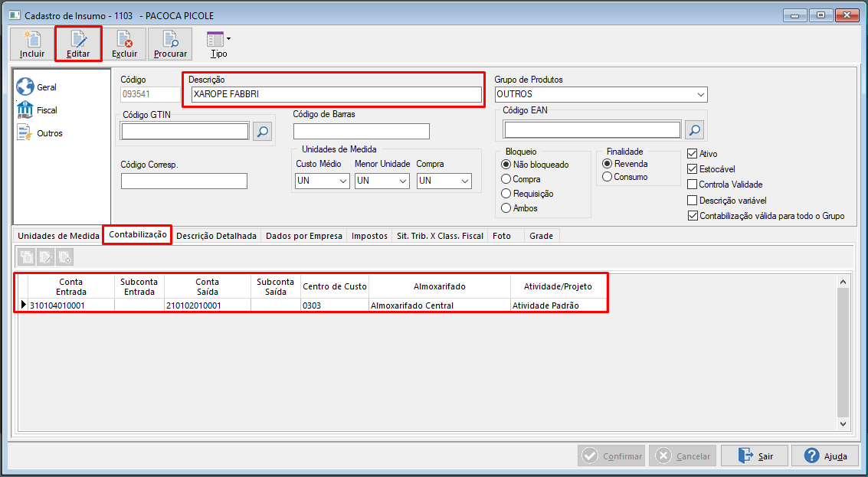
Task: Click the Código GTIN search magnifier
Action: (x=263, y=131)
